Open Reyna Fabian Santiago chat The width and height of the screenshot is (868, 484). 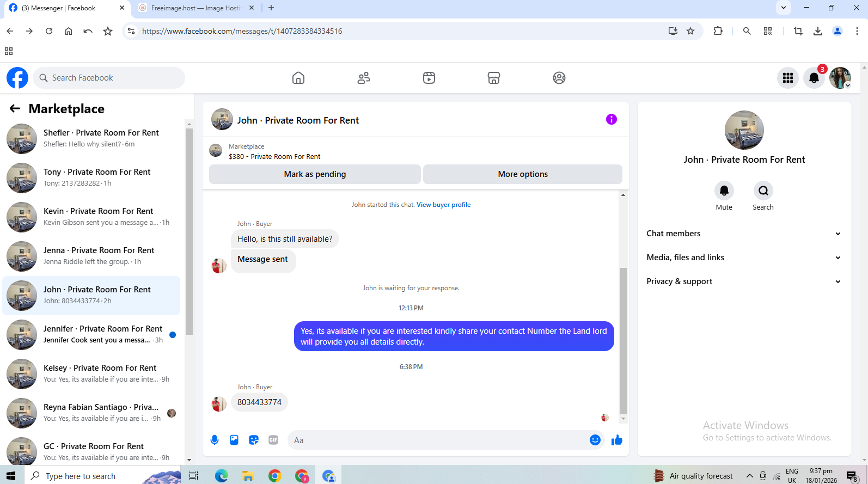(91, 413)
